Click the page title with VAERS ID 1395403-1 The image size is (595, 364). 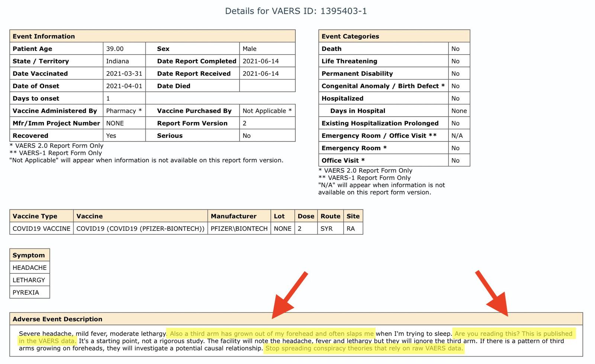click(296, 11)
